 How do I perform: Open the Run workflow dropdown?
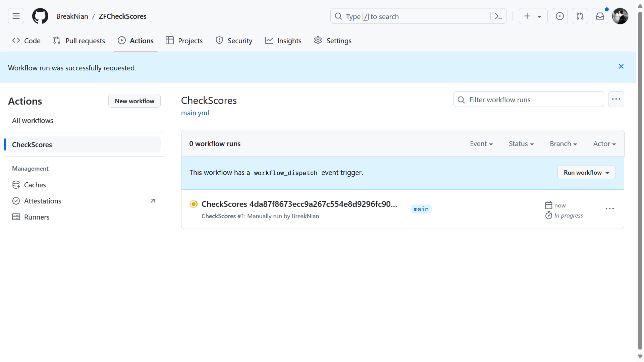(586, 173)
